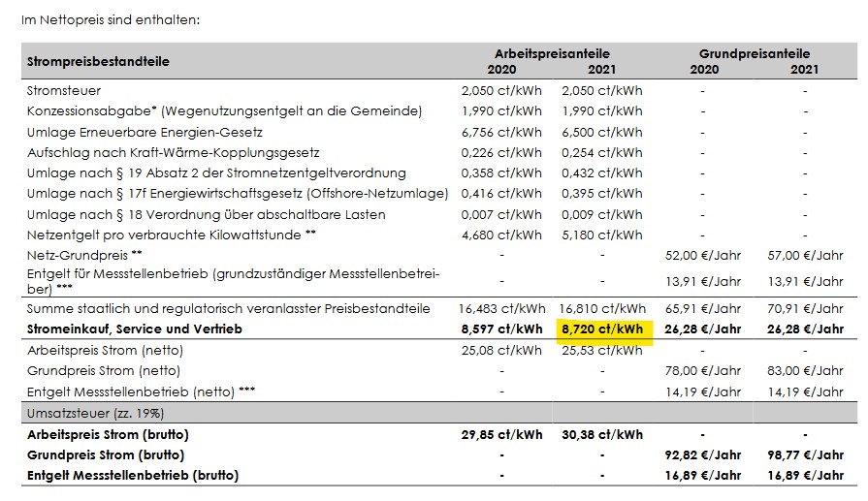Image resolution: width=868 pixels, height=501 pixels.
Task: Click the Grundpreisanteile header
Action: [x=754, y=53]
